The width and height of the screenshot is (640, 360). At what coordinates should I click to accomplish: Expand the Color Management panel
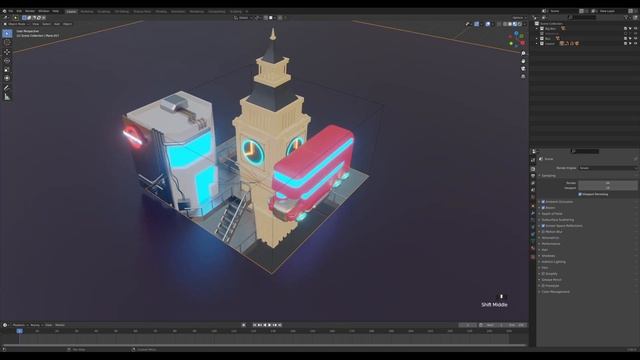click(555, 291)
